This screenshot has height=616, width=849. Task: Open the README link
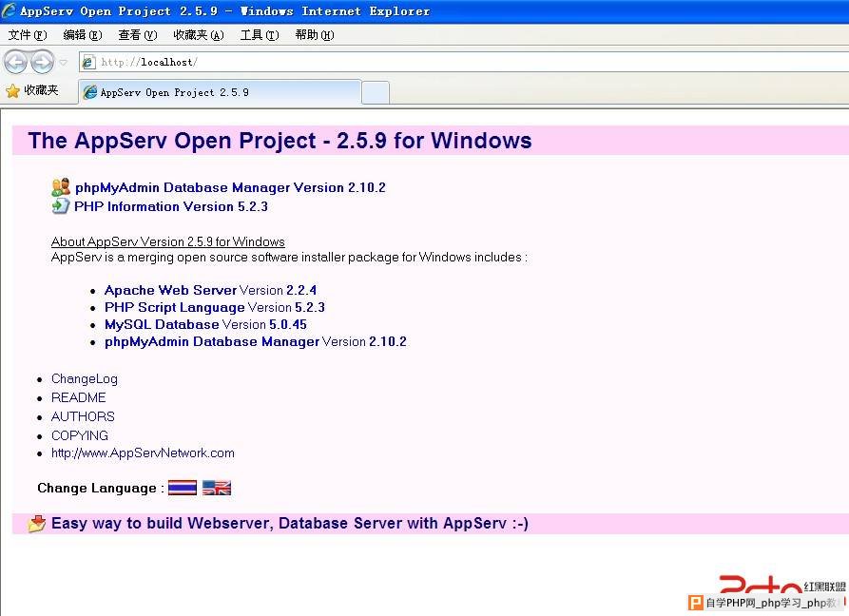click(x=79, y=398)
